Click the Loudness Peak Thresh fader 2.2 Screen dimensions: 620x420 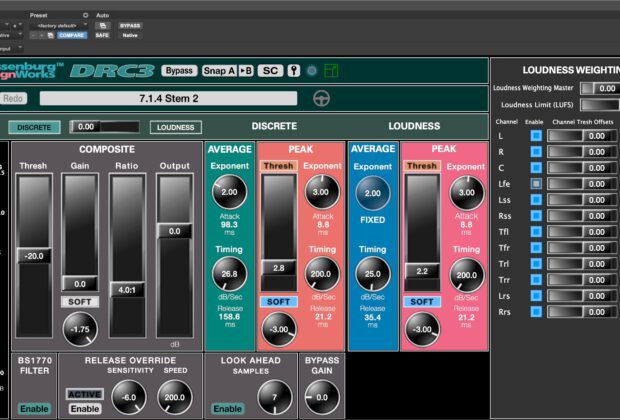(422, 271)
